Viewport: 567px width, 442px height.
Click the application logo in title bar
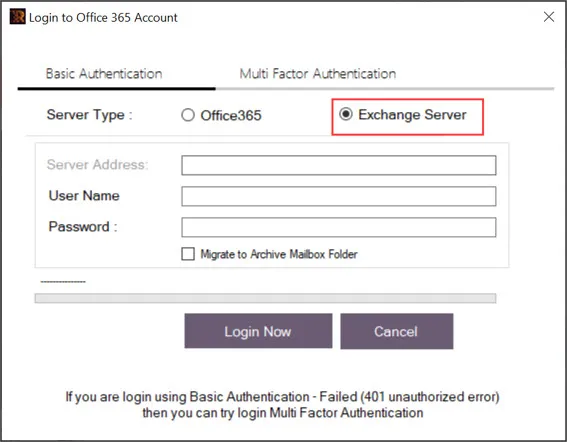(17, 17)
